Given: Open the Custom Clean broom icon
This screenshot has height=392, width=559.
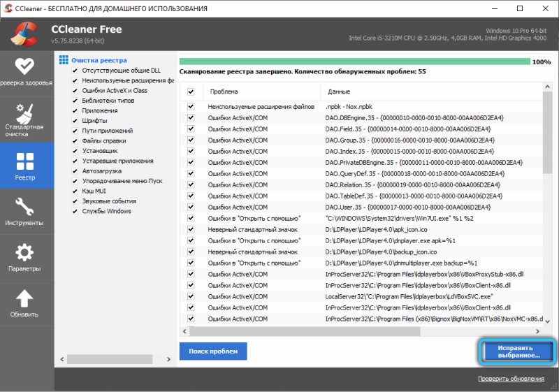Looking at the screenshot, I should (x=24, y=112).
